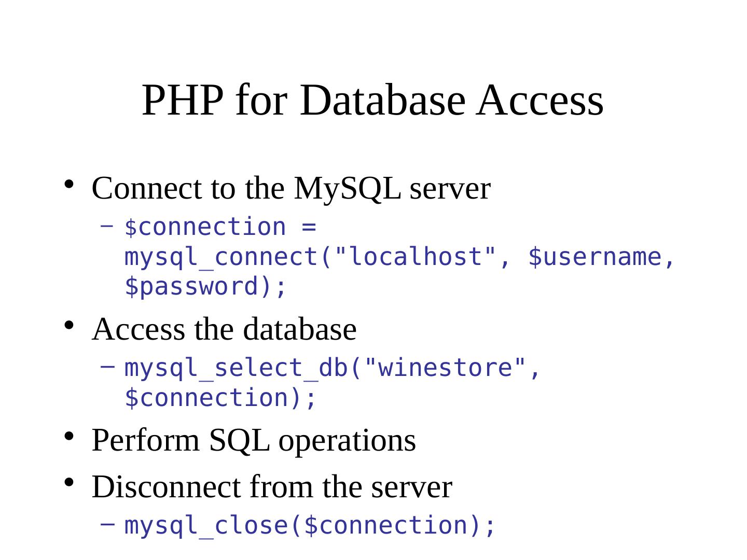Viewport: 747px width, 560px height.
Task: Select the "Connect to the MySQL server" bullet text
Action: pos(290,188)
